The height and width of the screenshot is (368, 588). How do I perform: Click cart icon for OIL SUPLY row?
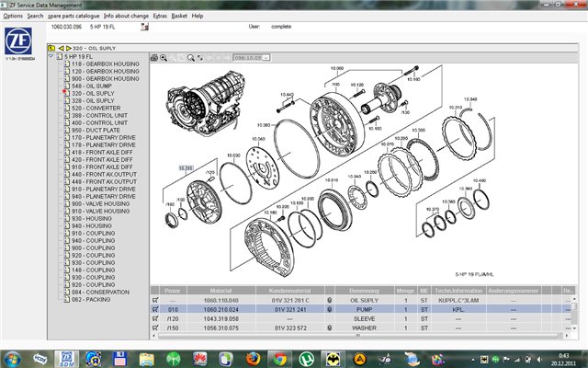coord(157,300)
